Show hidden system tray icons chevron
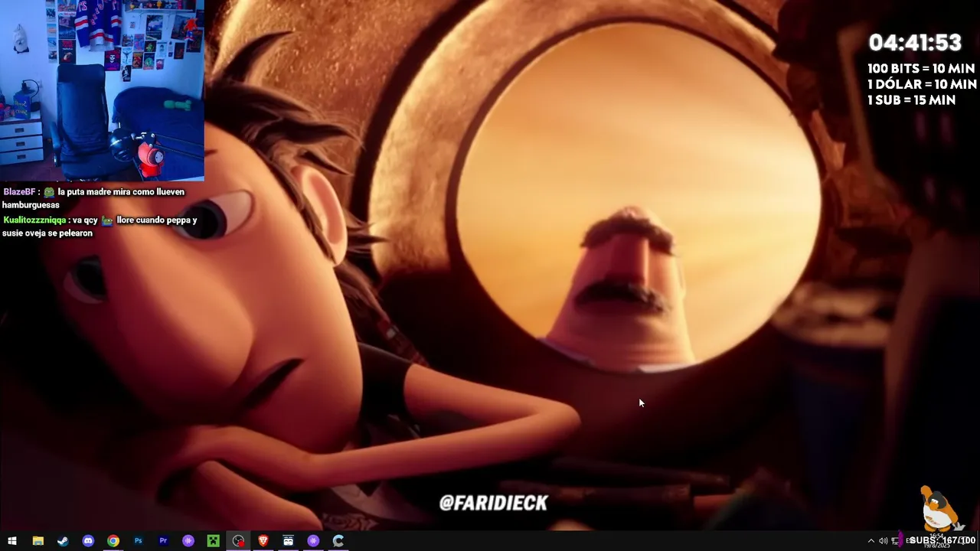Image resolution: width=980 pixels, height=551 pixels. coord(871,541)
